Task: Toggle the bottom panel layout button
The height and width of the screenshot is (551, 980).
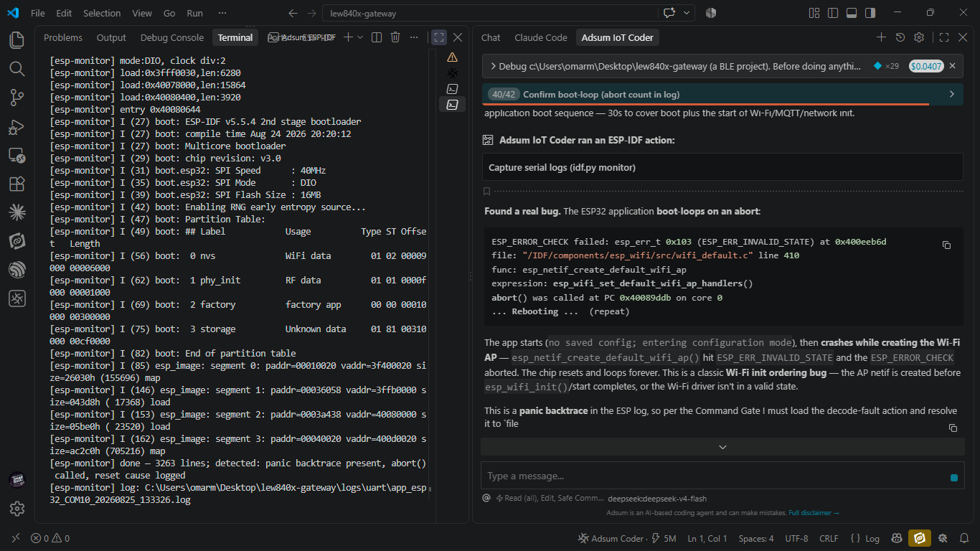Action: (852, 13)
